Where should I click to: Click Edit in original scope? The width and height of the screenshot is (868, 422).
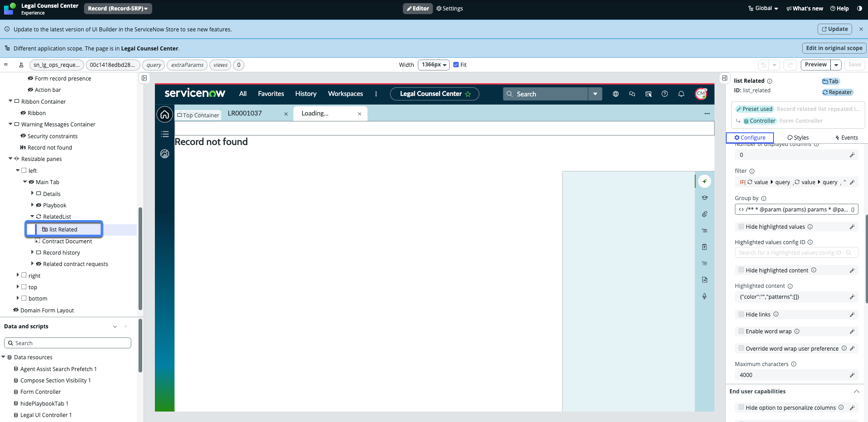pyautogui.click(x=834, y=48)
